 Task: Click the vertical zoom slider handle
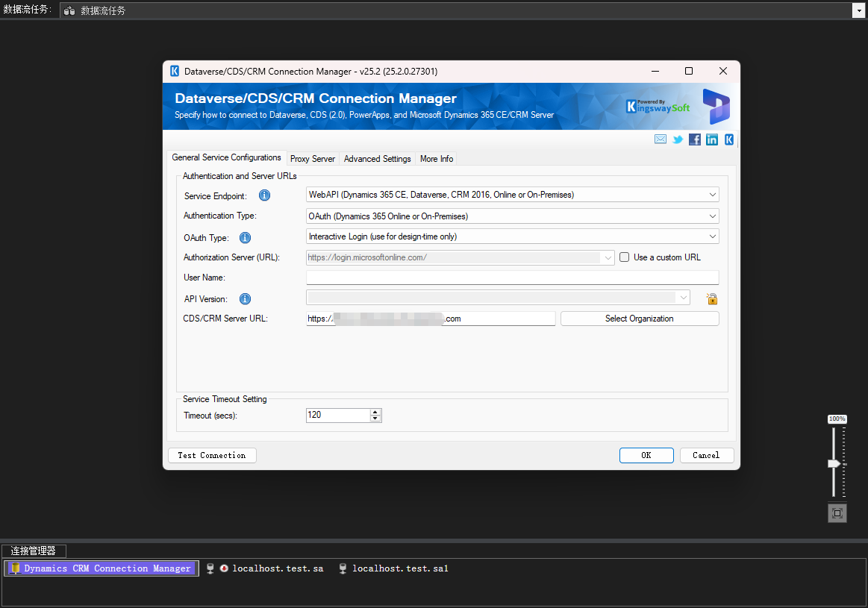coord(834,463)
